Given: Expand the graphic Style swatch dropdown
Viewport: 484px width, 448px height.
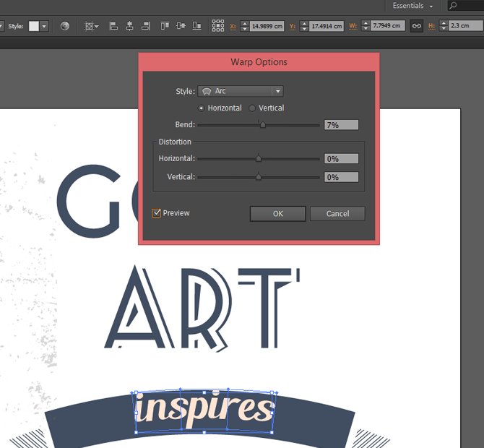Looking at the screenshot, I should [44, 26].
